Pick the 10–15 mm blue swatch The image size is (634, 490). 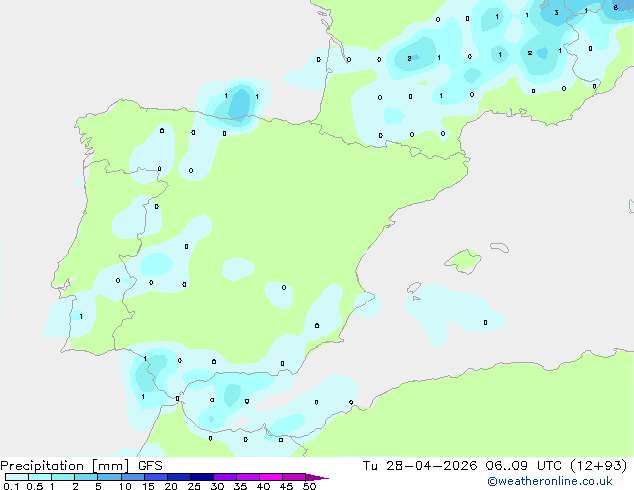coord(132,477)
